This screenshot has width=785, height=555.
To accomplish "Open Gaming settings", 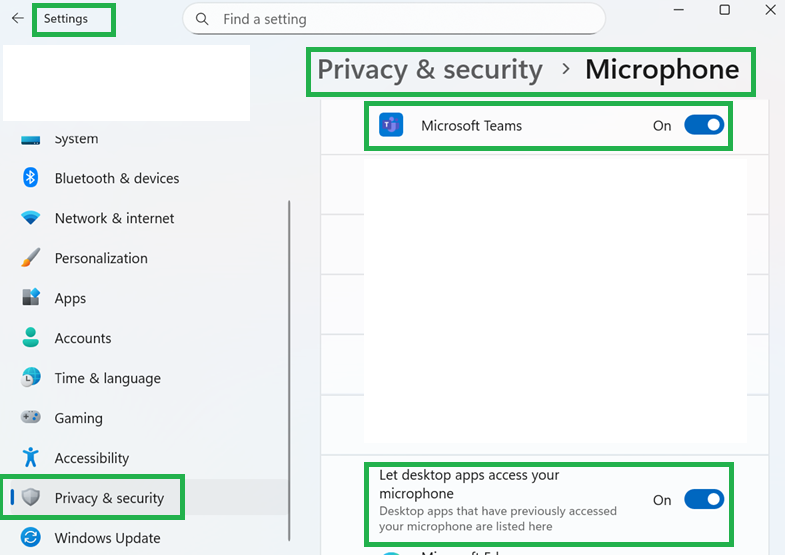I will [x=79, y=418].
